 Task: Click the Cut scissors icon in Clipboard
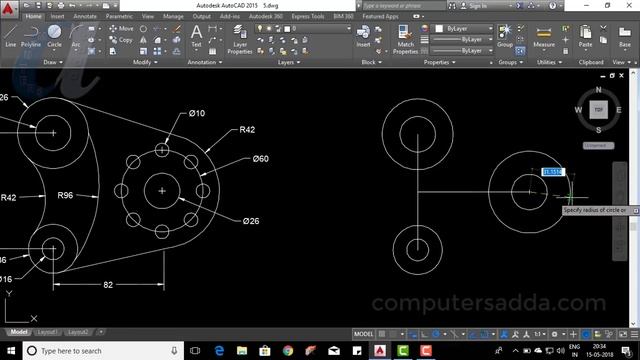[x=603, y=29]
